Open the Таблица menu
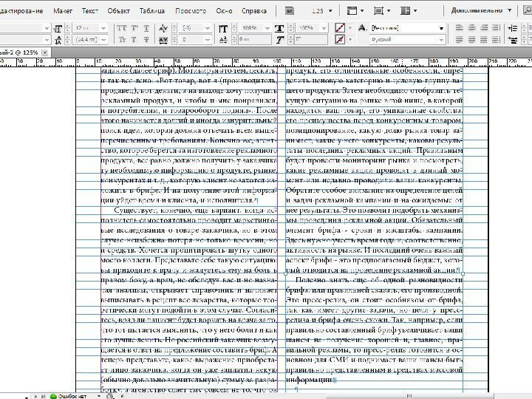Image resolution: width=532 pixels, height=399 pixels. pos(151,11)
